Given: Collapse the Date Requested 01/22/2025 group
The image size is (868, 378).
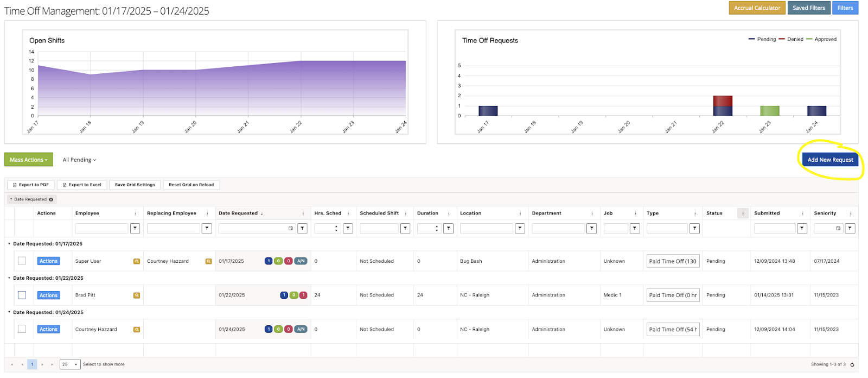Looking at the screenshot, I should pos(9,278).
